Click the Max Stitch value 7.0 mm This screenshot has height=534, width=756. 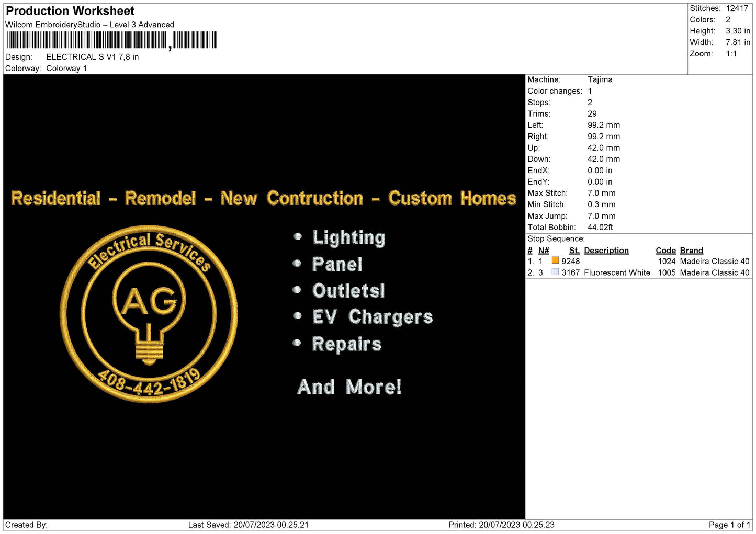pos(601,193)
